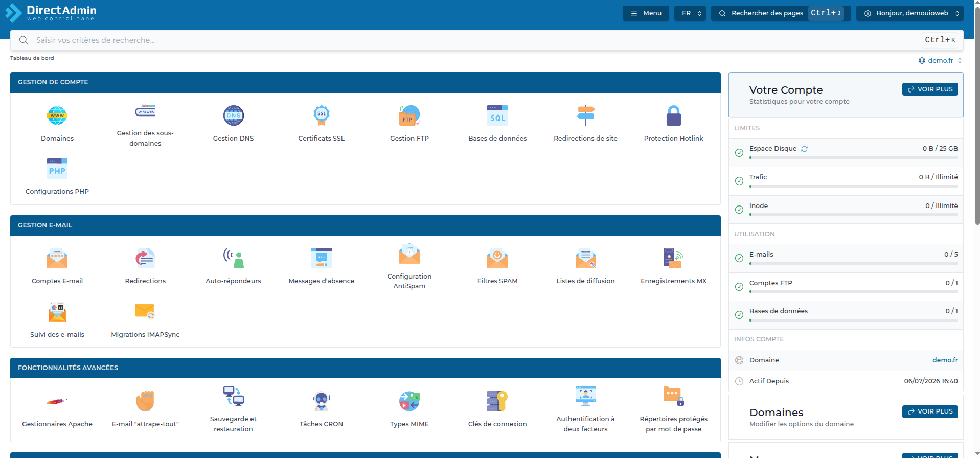Viewport: 980px width, 458px height.
Task: Click VOIR PLUS in Domaines card
Action: tap(930, 411)
